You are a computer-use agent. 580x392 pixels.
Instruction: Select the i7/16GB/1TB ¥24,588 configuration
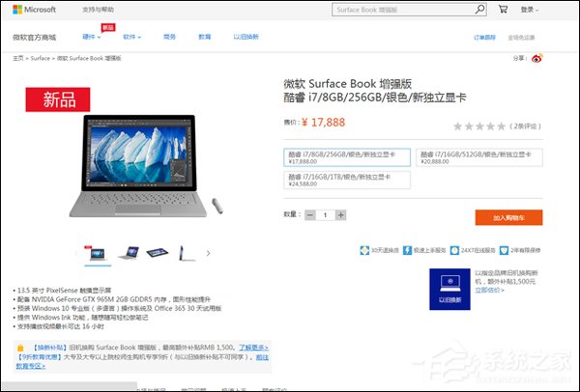[x=347, y=180]
